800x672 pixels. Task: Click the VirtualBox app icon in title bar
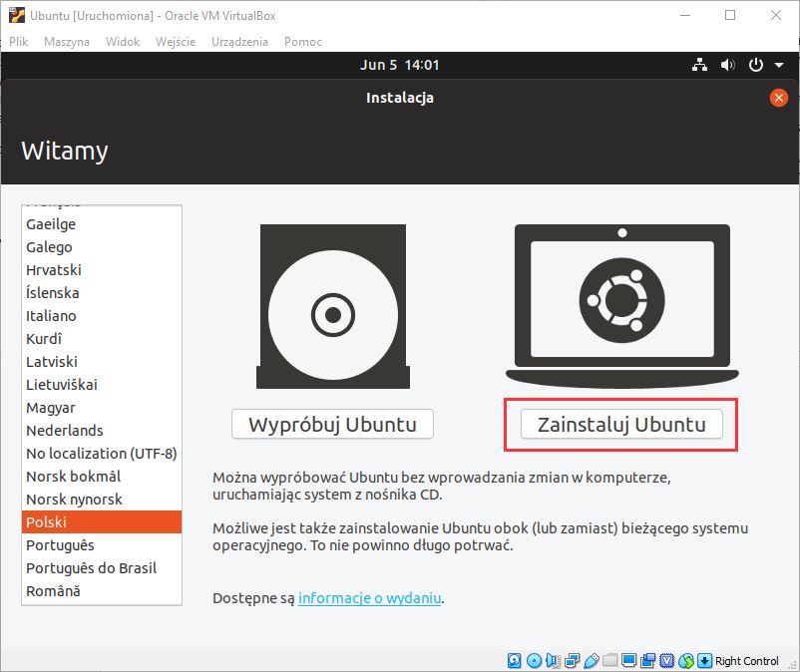point(16,15)
